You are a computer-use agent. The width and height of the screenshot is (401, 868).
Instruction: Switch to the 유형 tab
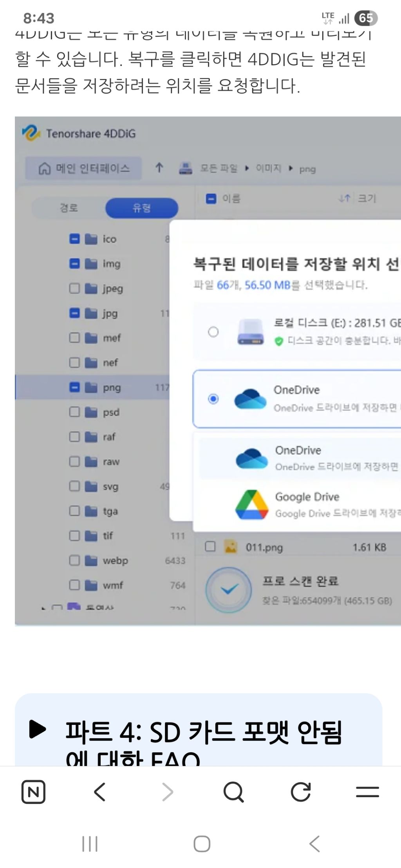[141, 208]
